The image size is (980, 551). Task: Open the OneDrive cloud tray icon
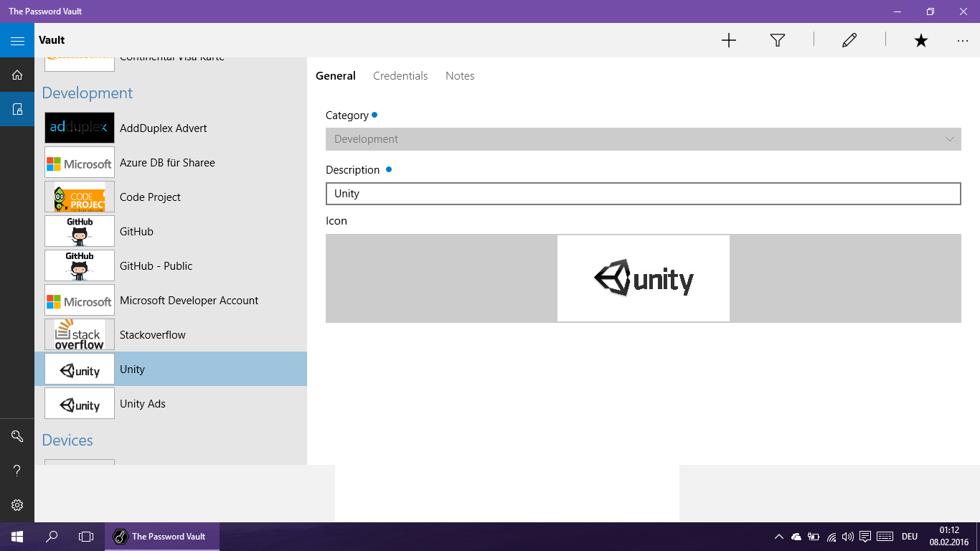tap(796, 537)
